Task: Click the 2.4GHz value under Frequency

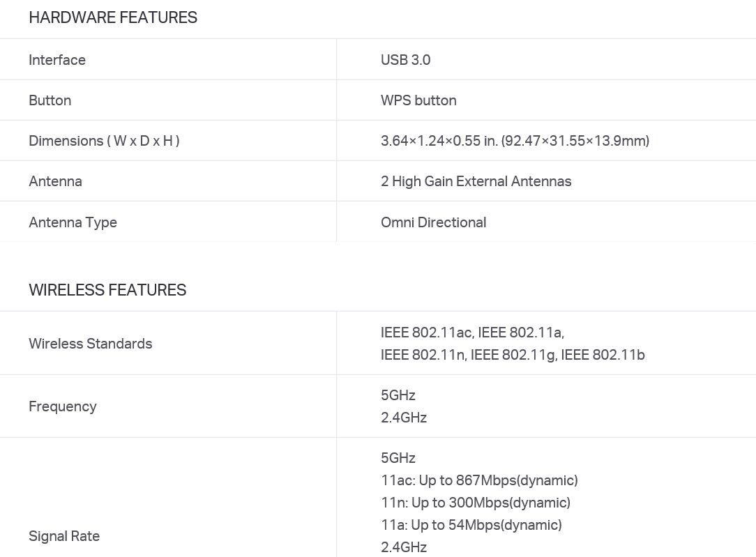Action: [x=404, y=418]
